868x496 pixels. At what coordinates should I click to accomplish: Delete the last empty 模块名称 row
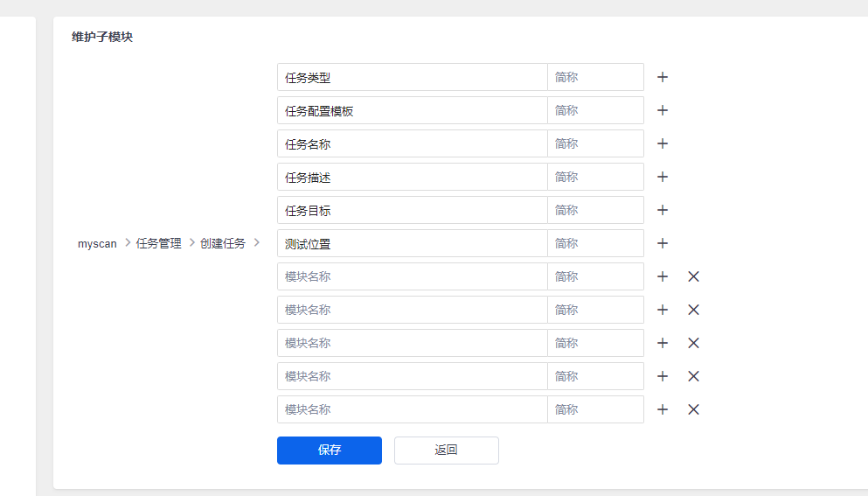point(693,409)
